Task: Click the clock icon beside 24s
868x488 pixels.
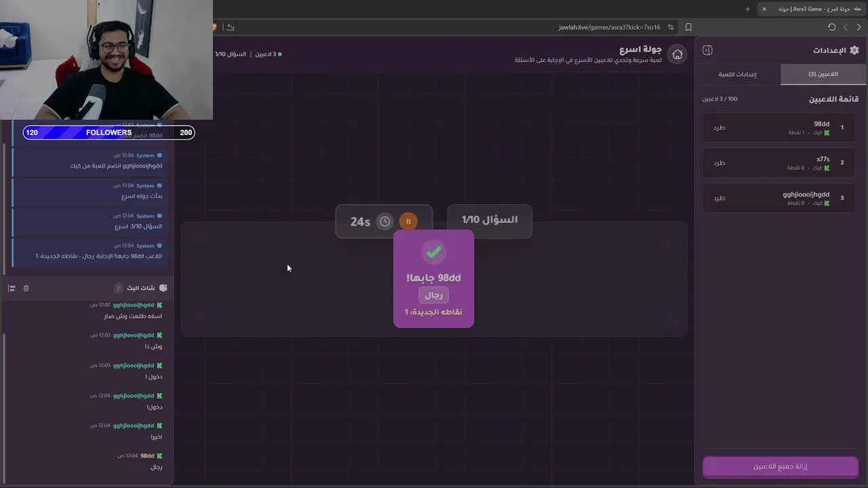Action: (x=384, y=221)
